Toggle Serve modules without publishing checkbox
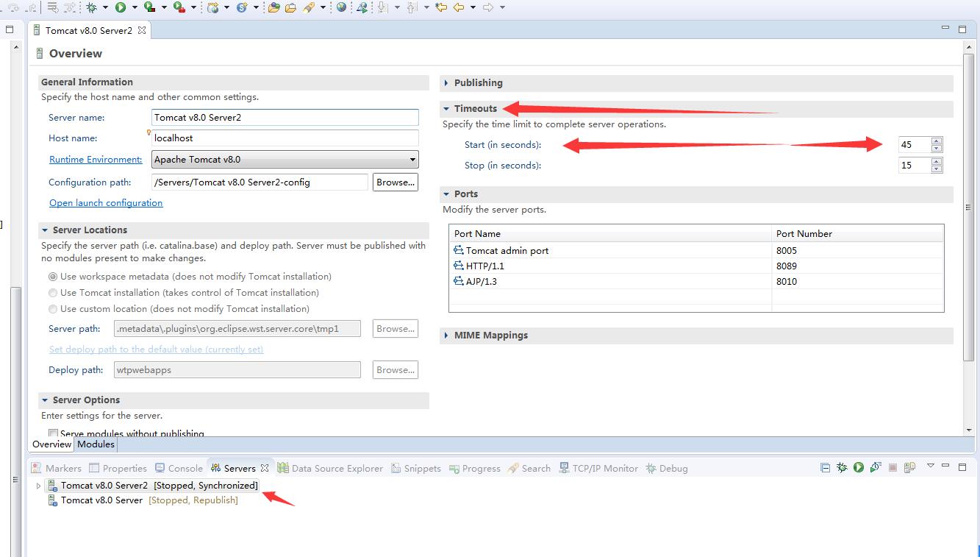The image size is (980, 557). coord(53,433)
